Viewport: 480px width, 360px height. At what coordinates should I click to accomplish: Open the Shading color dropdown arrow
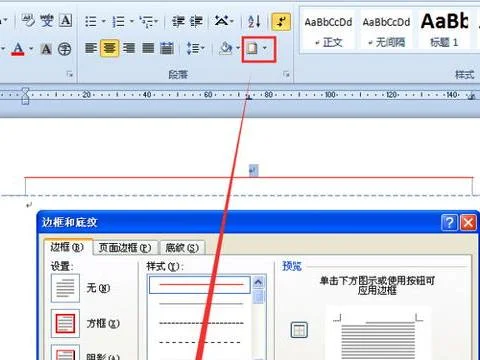238,49
